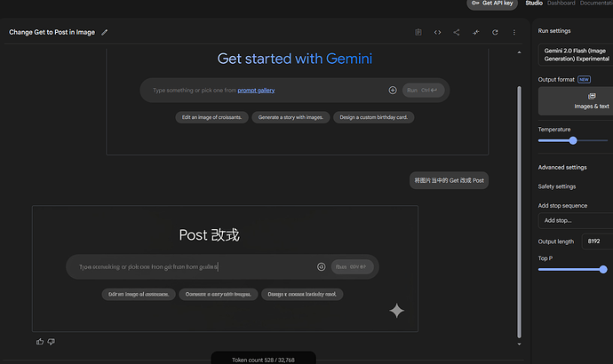This screenshot has width=613, height=364.
Task: Click the 'Change Get to Post in Image' title
Action: [52, 33]
